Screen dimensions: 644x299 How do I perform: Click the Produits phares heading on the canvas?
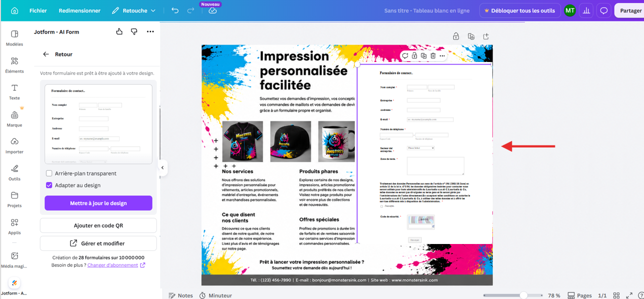coord(319,171)
